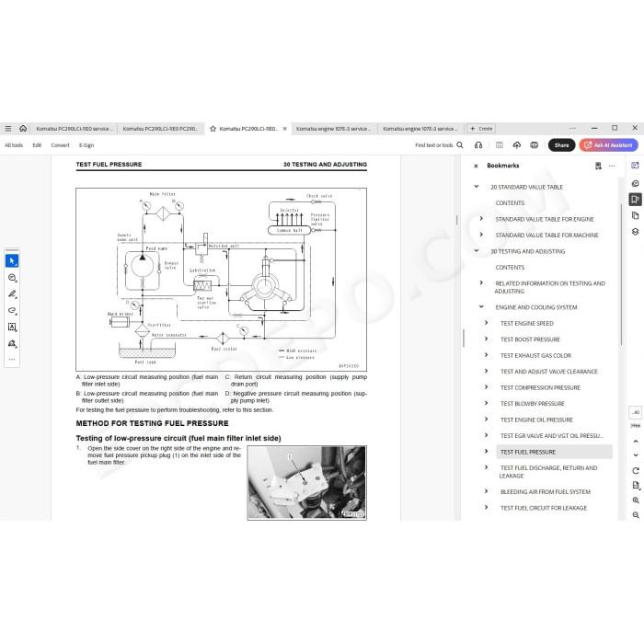Expand TEST BOOST PRESSURE bookmark
The width and height of the screenshot is (644, 644).
487,339
